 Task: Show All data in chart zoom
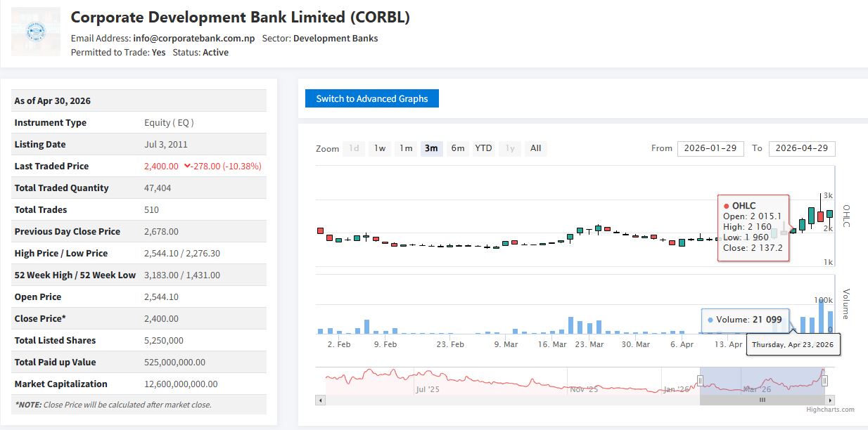pos(535,148)
